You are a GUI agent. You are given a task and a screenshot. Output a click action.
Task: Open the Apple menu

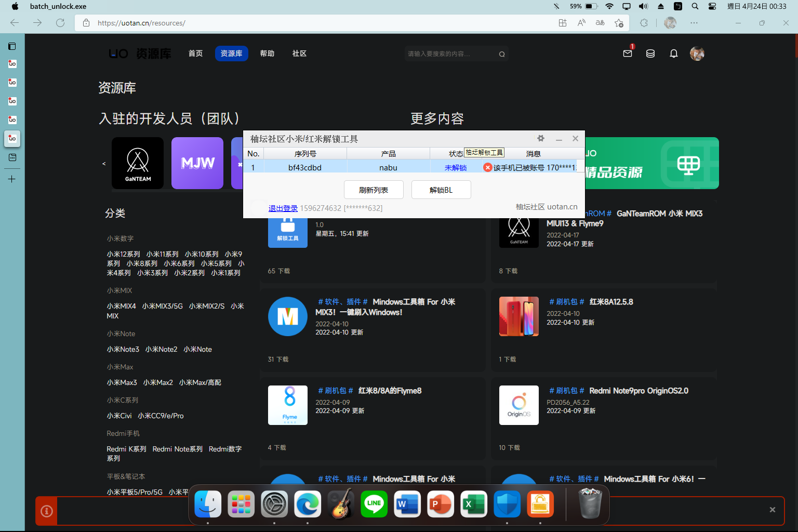point(15,6)
